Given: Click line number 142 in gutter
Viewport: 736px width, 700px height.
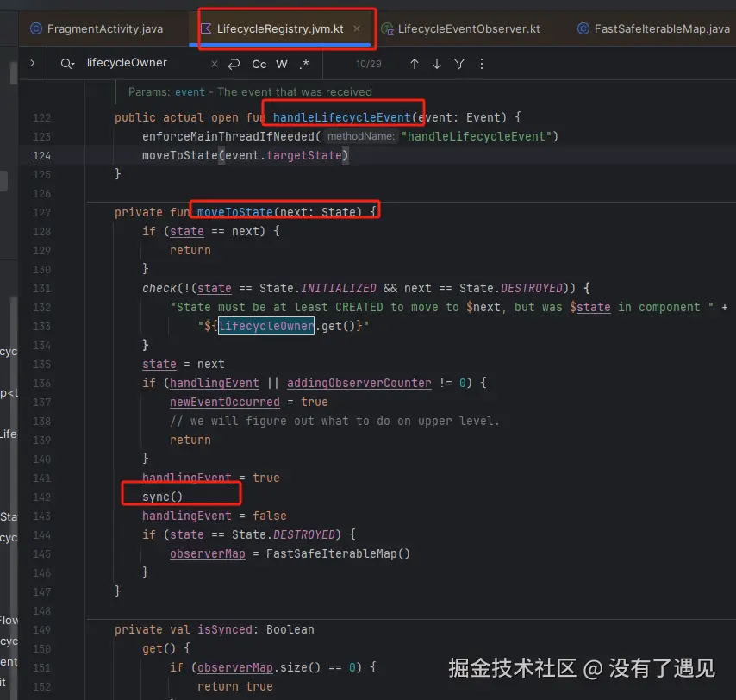Looking at the screenshot, I should point(41,497).
